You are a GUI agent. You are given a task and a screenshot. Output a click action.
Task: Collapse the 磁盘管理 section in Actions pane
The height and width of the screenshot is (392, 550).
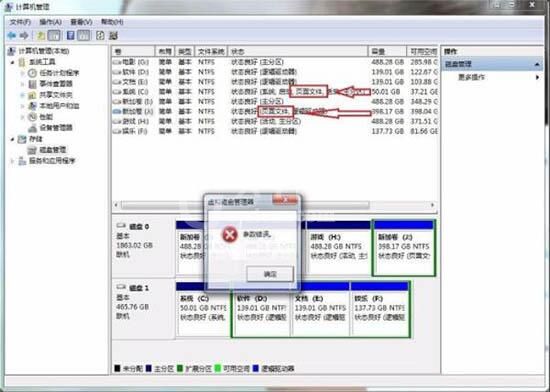[537, 65]
